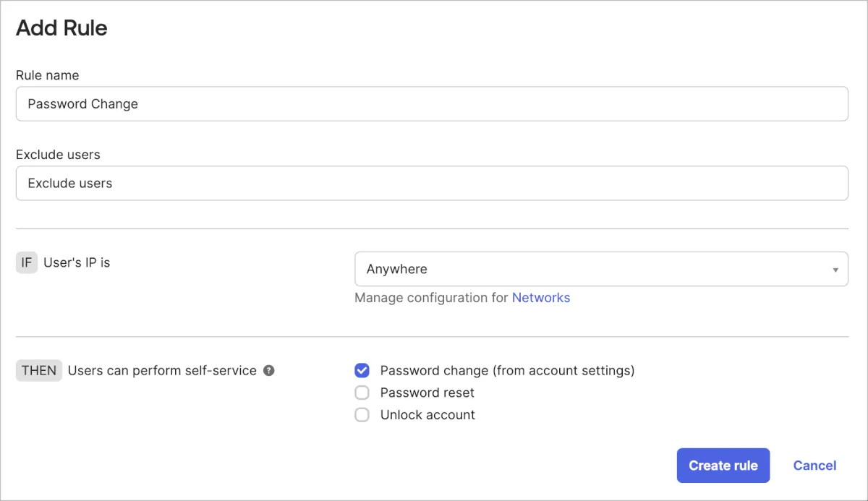868x501 pixels.
Task: Uncheck the Password change checkbox
Action: [x=362, y=371]
